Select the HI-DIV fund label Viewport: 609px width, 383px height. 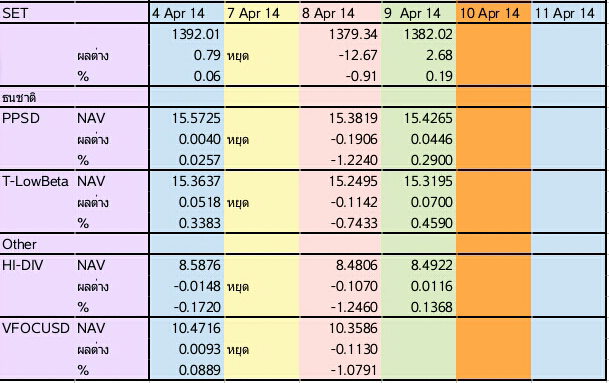(x=23, y=265)
